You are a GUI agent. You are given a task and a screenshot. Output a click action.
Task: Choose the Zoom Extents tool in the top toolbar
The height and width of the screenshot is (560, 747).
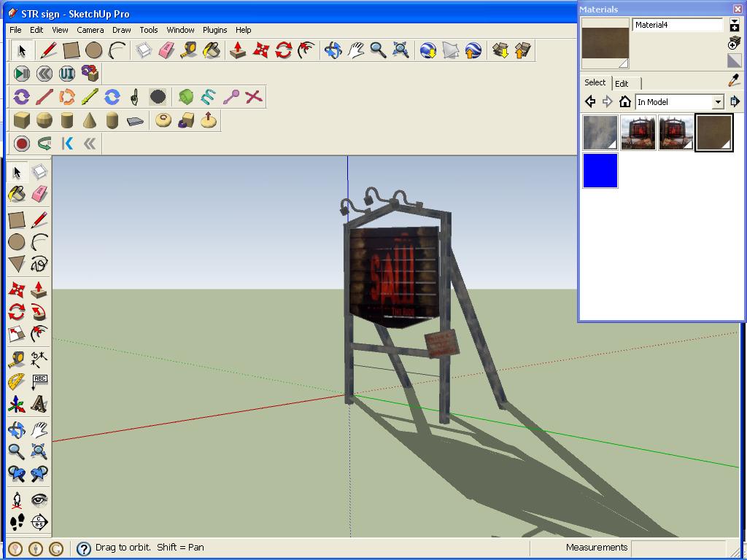pyautogui.click(x=401, y=50)
